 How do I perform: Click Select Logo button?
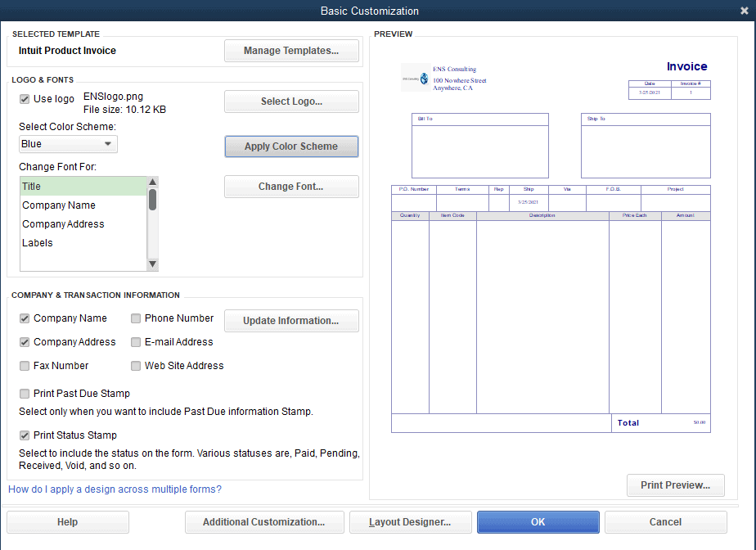click(x=291, y=101)
